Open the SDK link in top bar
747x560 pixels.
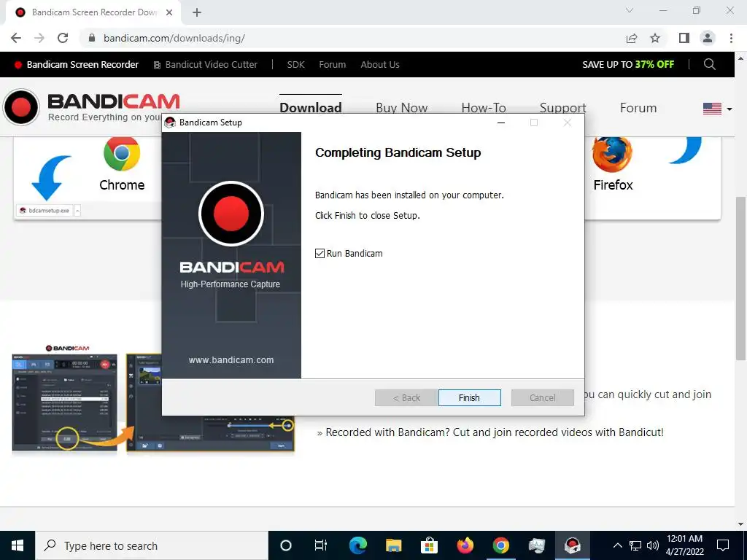click(295, 64)
